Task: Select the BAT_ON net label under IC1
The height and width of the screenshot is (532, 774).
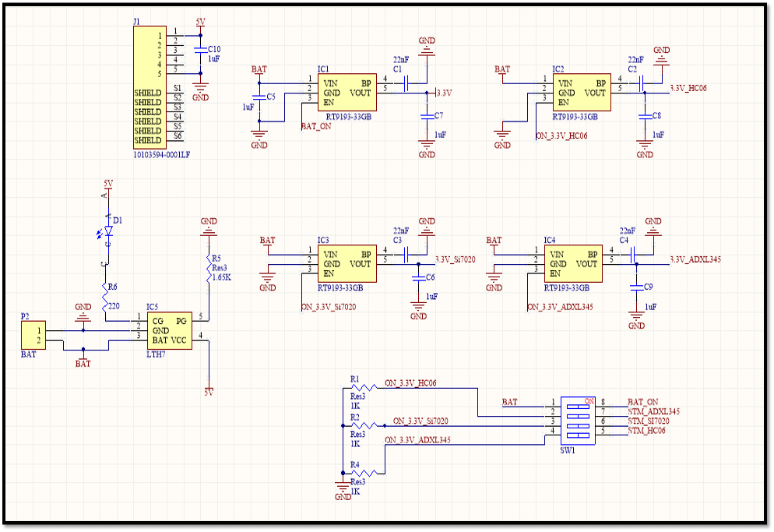Action: [x=316, y=126]
